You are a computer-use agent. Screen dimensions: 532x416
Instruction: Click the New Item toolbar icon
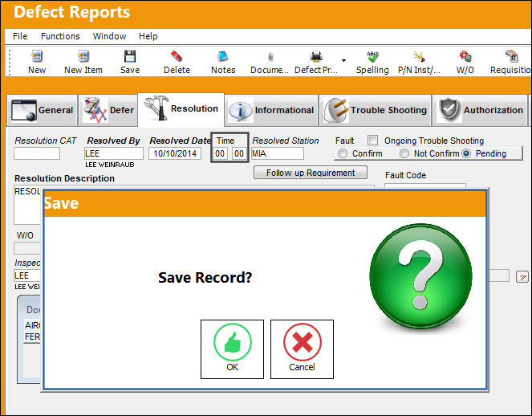pos(83,56)
